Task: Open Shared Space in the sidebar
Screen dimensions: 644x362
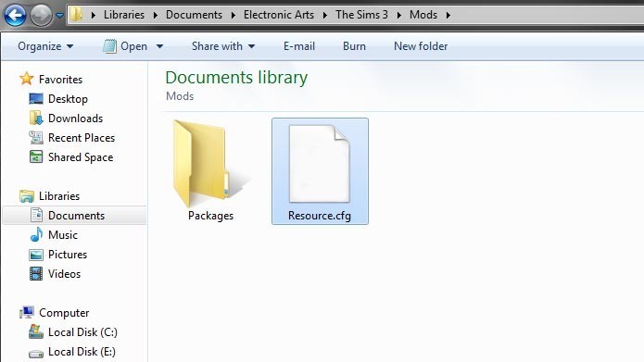Action: point(81,157)
